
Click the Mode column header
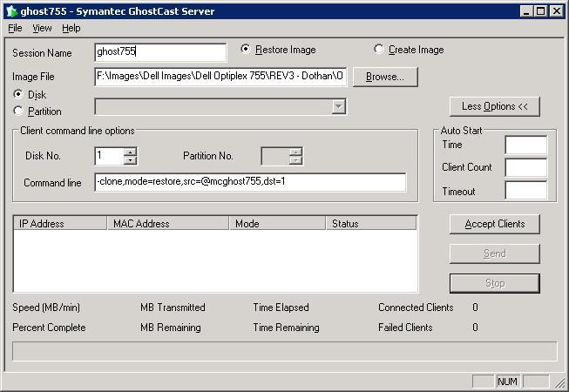pyautogui.click(x=278, y=223)
